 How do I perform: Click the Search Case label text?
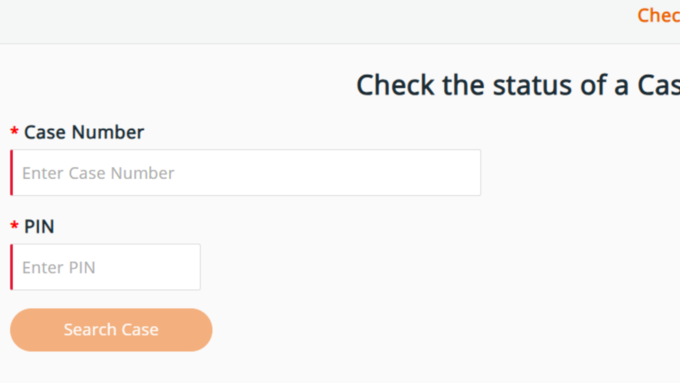111,330
